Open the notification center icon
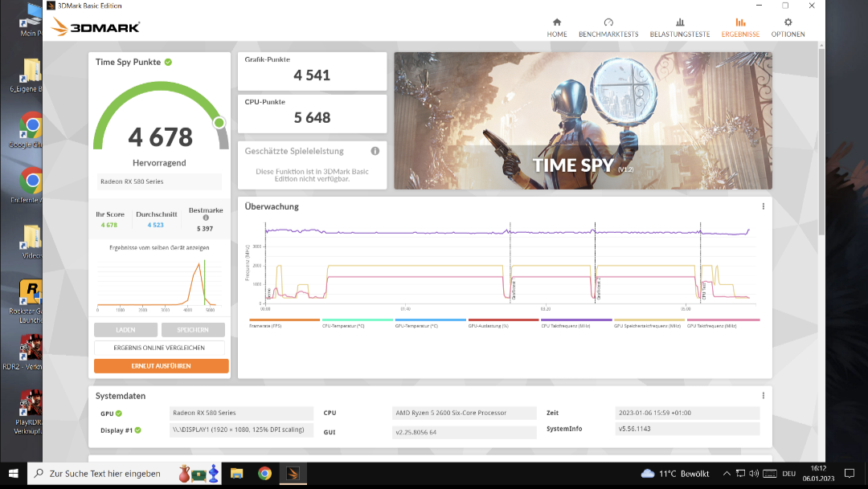This screenshot has width=868, height=489. [x=850, y=474]
